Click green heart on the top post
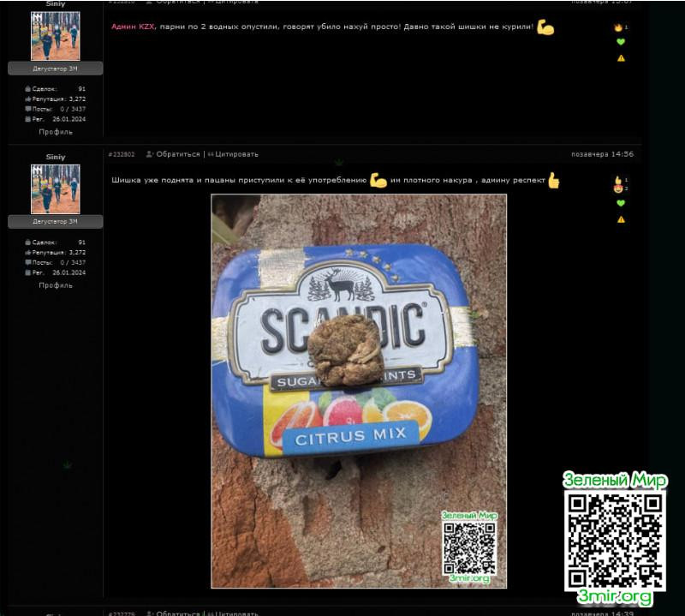 pos(621,42)
